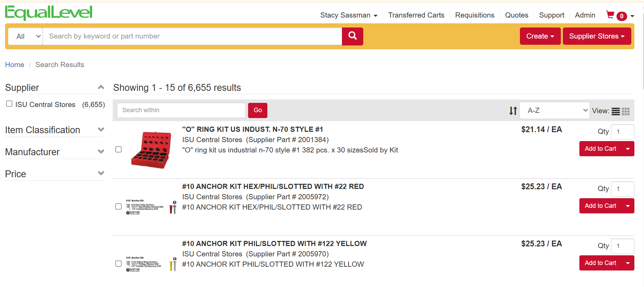Add #22 RED anchor kit to cart
The height and width of the screenshot is (287, 644).
click(600, 206)
